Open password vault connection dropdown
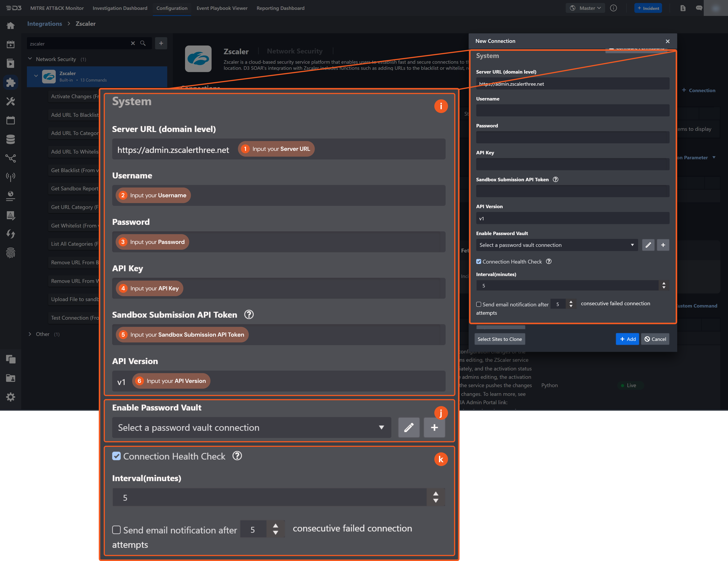This screenshot has height=561, width=728. (557, 245)
